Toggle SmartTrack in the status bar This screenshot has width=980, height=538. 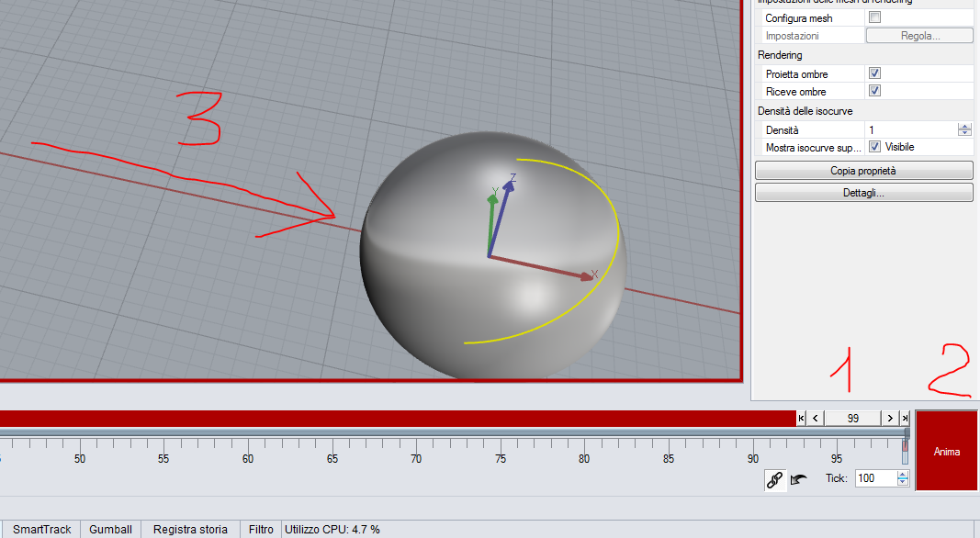point(41,530)
